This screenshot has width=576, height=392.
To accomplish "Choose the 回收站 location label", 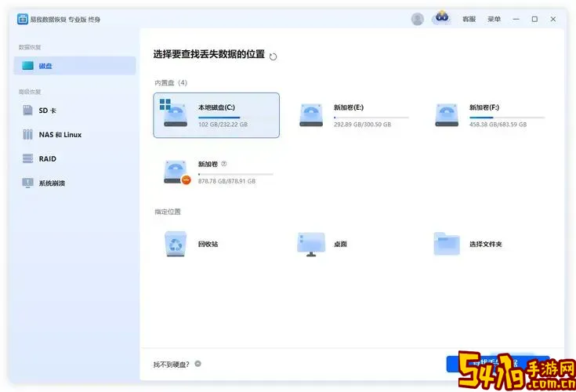I will [208, 244].
